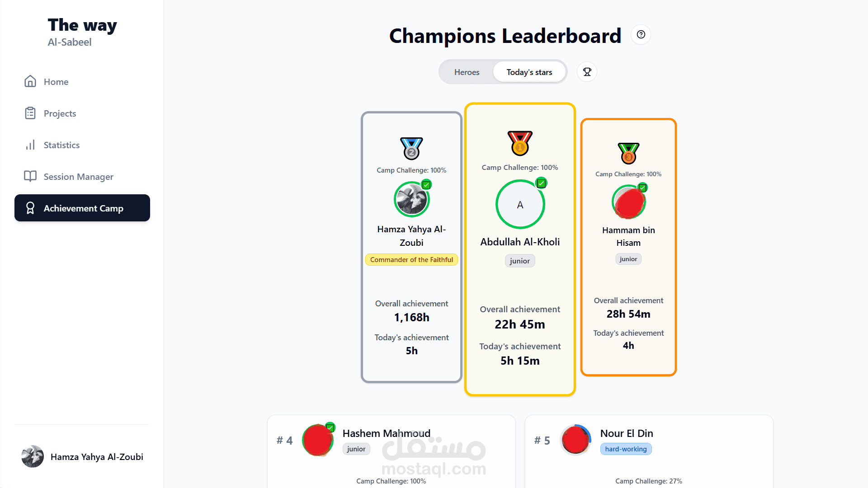Select the Today's stars tab

(x=529, y=72)
